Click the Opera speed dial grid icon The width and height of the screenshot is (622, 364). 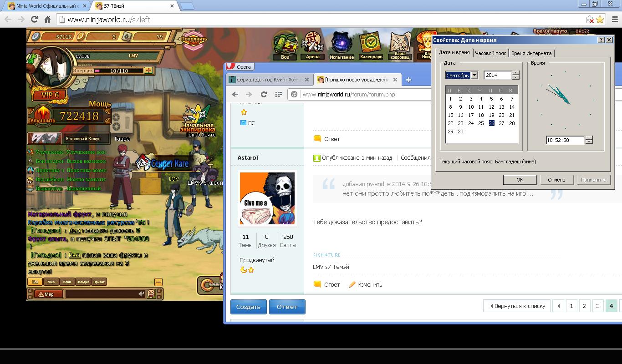[278, 94]
